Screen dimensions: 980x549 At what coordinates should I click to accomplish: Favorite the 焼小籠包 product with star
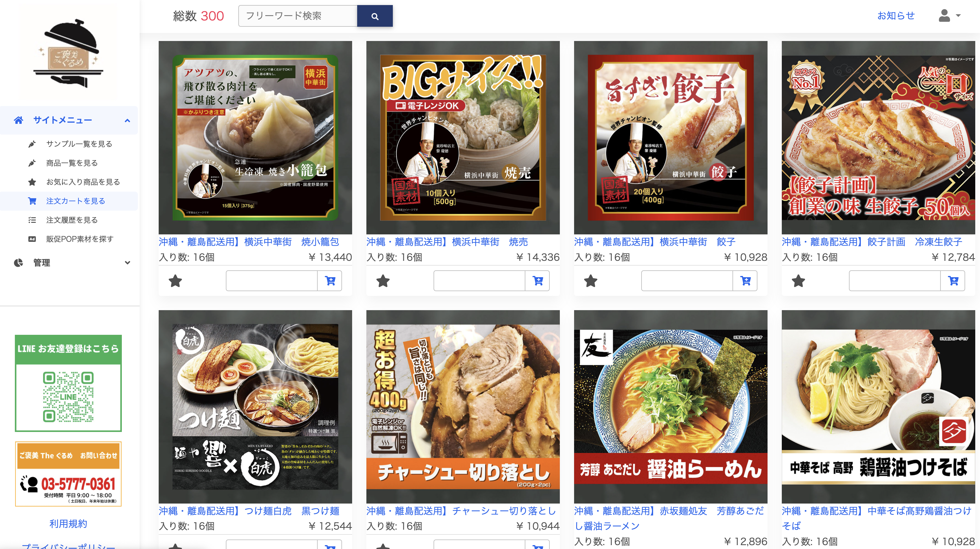[175, 281]
